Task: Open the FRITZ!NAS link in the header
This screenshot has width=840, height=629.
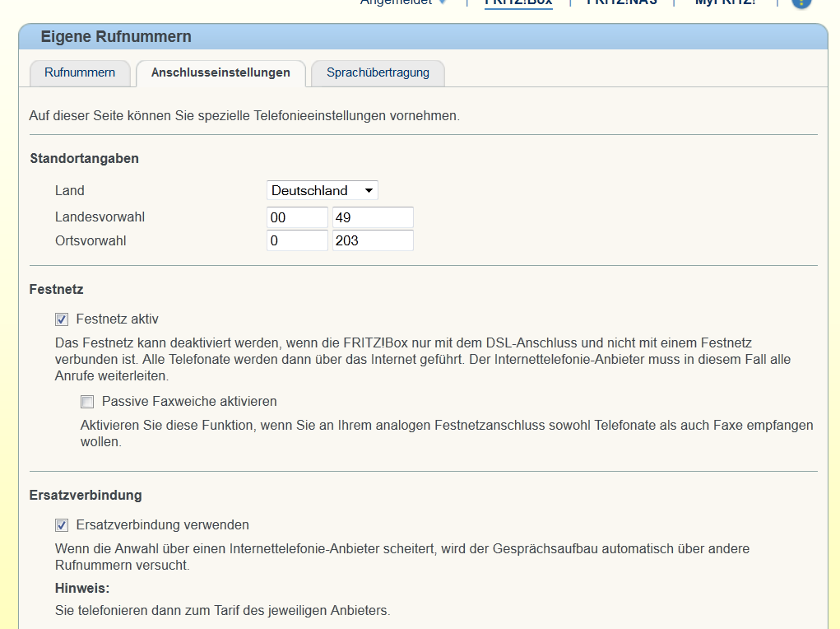Action: pyautogui.click(x=621, y=2)
